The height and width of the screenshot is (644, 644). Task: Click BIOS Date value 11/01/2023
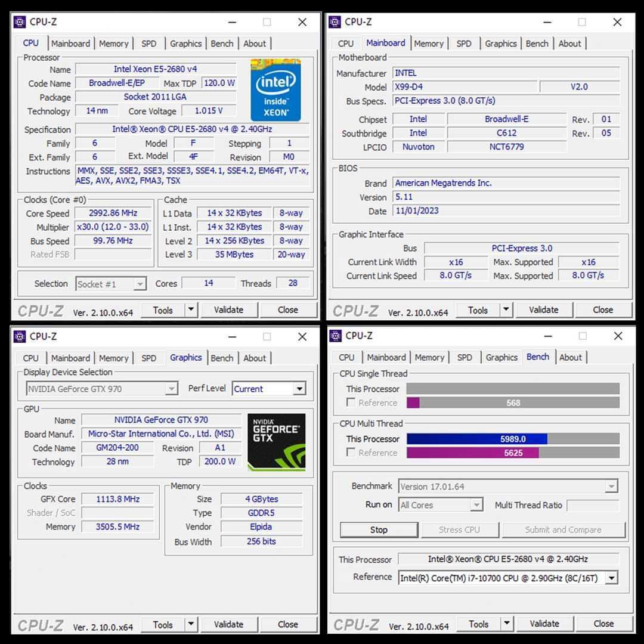(x=506, y=210)
